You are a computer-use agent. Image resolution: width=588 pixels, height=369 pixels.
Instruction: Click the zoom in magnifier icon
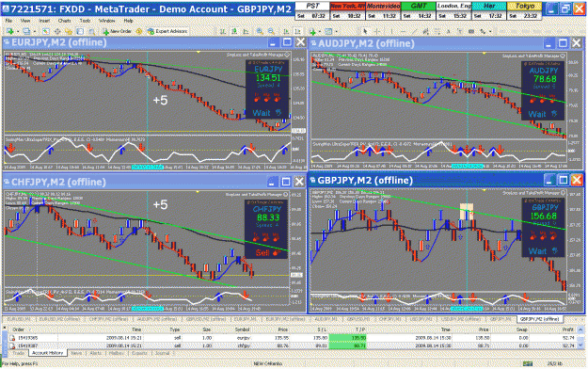(260, 31)
